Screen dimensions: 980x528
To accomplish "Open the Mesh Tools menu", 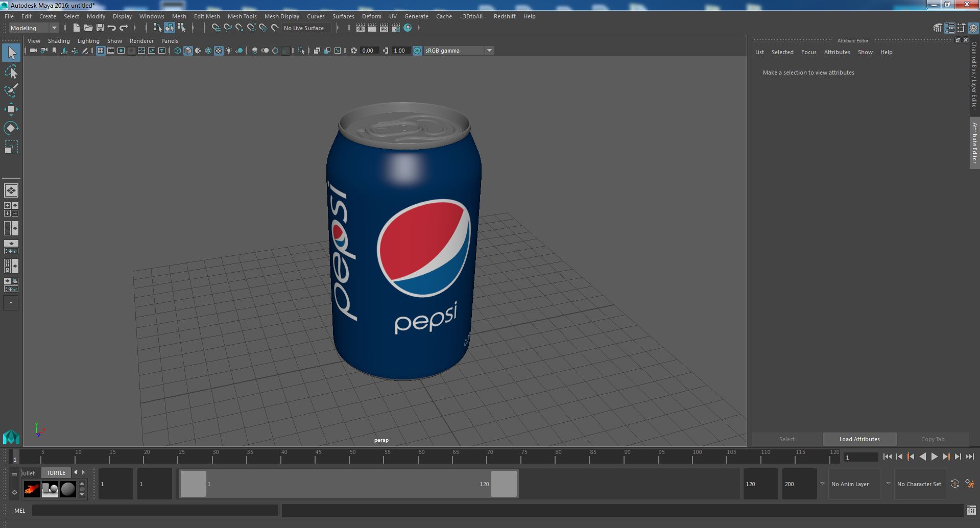I will coord(242,16).
